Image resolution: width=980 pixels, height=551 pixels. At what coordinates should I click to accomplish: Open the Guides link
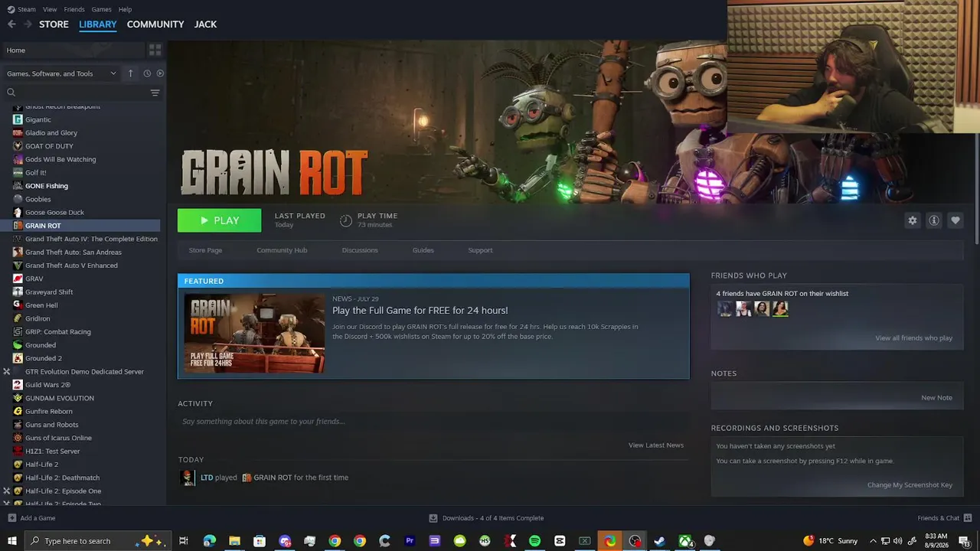pyautogui.click(x=423, y=250)
